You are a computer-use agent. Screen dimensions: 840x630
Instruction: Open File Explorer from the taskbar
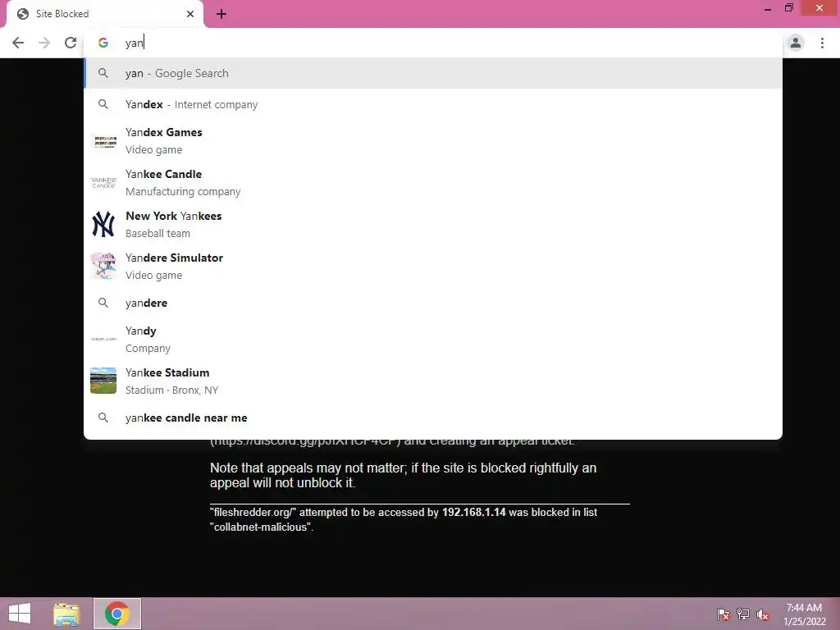(66, 614)
